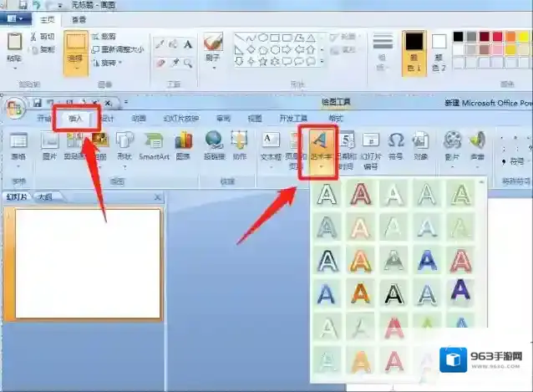Screen dimensions: 533x392
Task: Click the 日期和时间 date and time icon
Action: (348, 140)
